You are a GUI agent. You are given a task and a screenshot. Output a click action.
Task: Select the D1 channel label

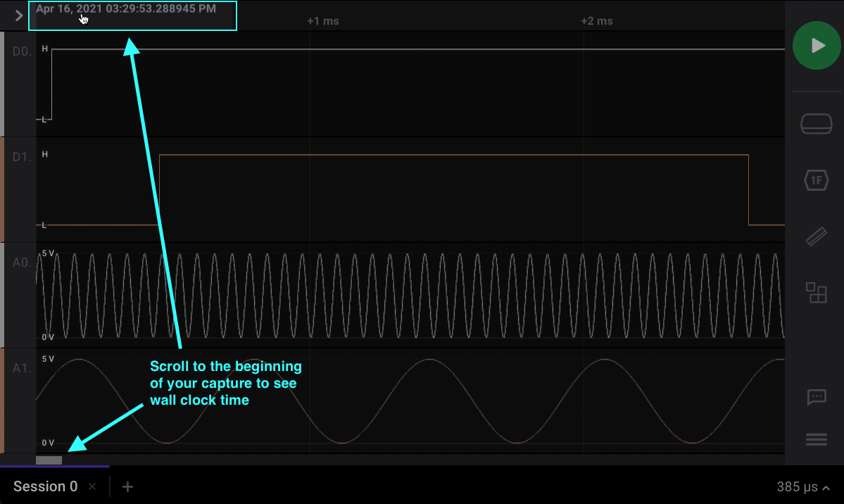pyautogui.click(x=22, y=157)
